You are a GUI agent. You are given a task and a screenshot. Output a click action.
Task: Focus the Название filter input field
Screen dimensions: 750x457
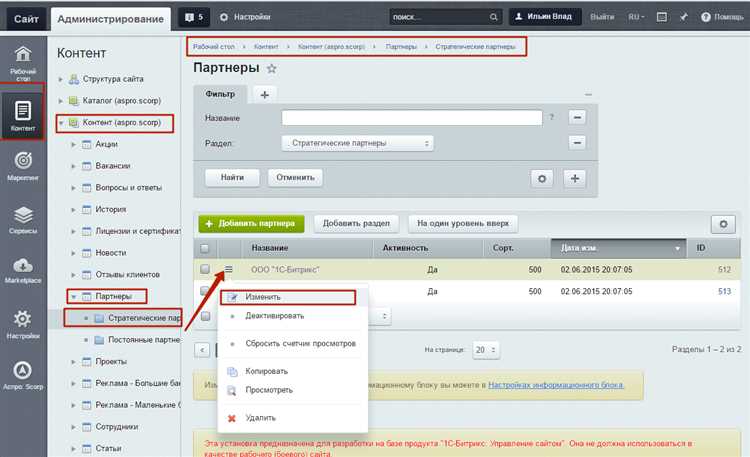tap(412, 118)
